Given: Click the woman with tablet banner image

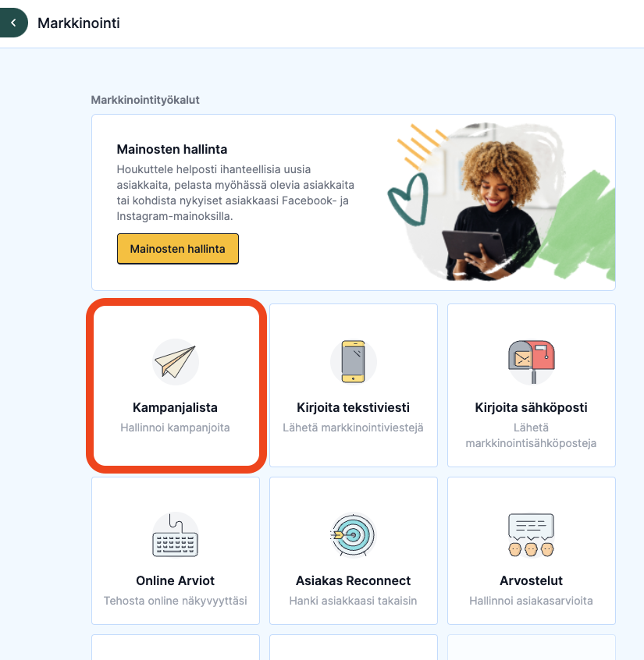Looking at the screenshot, I should (x=501, y=202).
